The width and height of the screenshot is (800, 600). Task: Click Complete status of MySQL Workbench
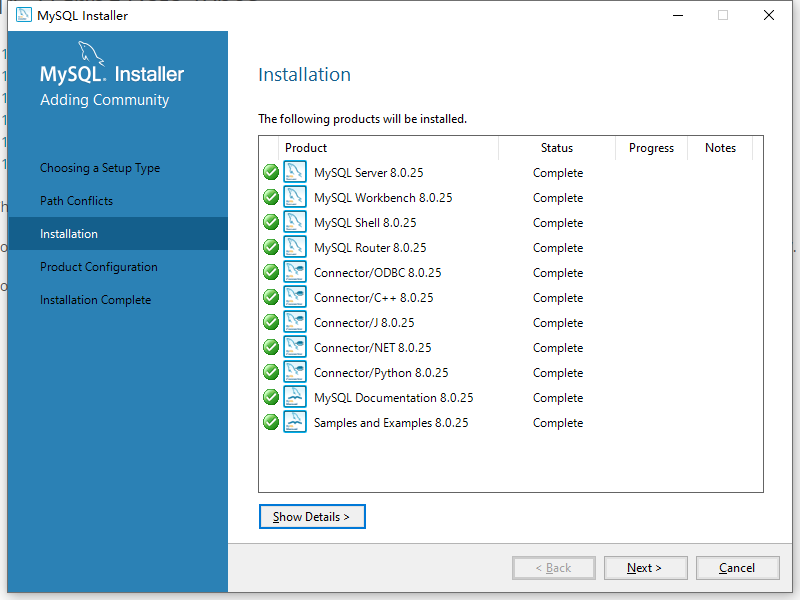pos(558,198)
